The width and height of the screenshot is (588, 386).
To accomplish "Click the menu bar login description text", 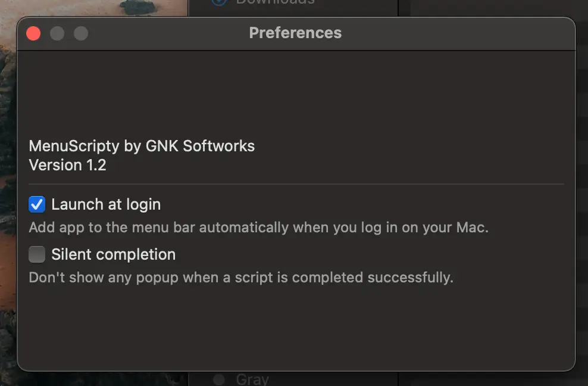I will click(x=258, y=228).
